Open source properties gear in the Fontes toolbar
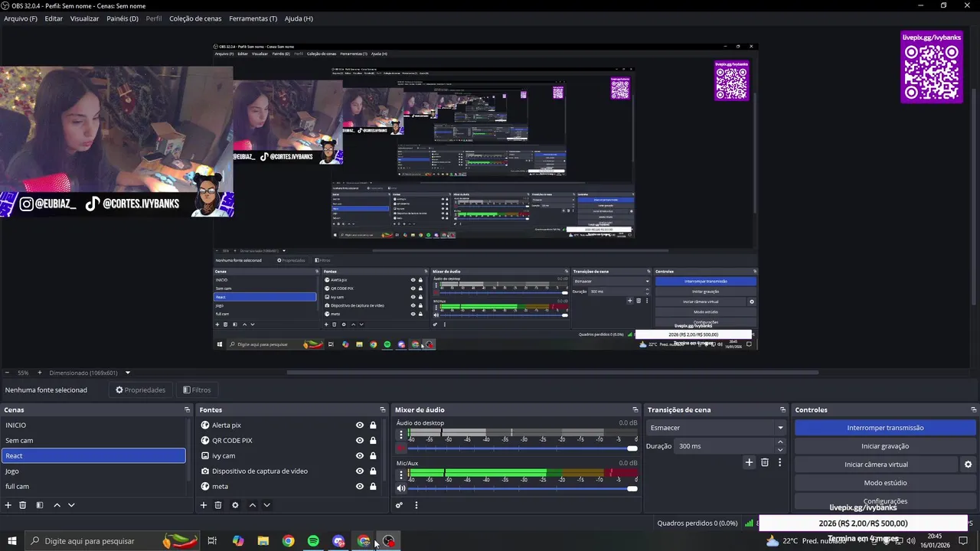 [235, 505]
